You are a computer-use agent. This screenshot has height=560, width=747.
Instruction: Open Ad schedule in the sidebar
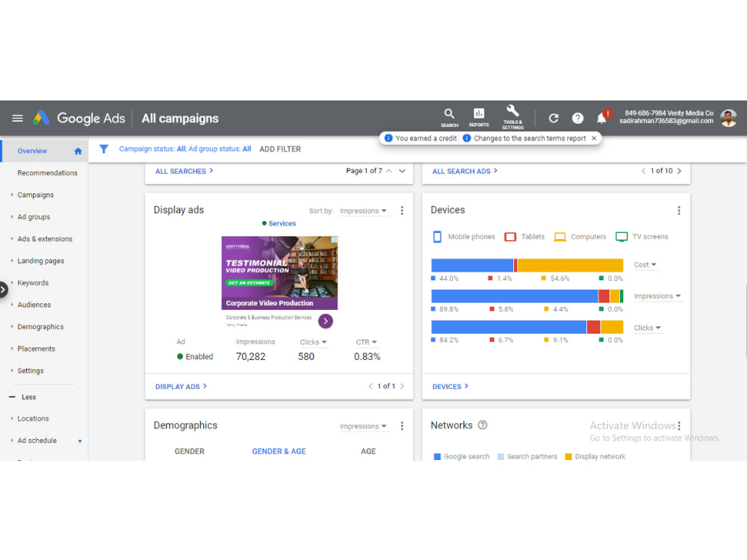point(37,441)
